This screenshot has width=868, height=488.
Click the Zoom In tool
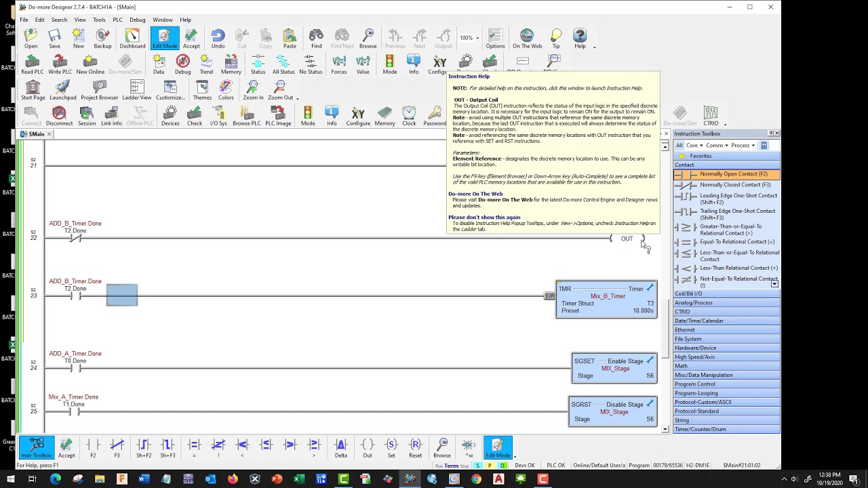click(x=253, y=91)
